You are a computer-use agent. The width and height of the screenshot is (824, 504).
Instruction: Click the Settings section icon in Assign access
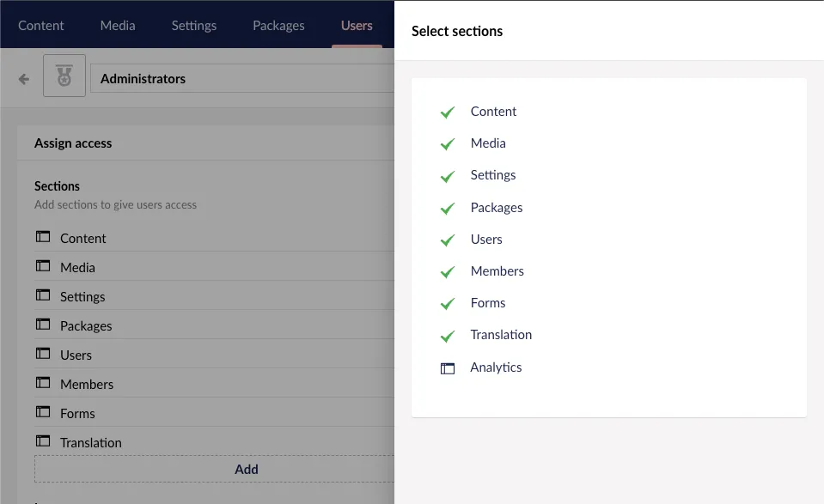(x=43, y=296)
